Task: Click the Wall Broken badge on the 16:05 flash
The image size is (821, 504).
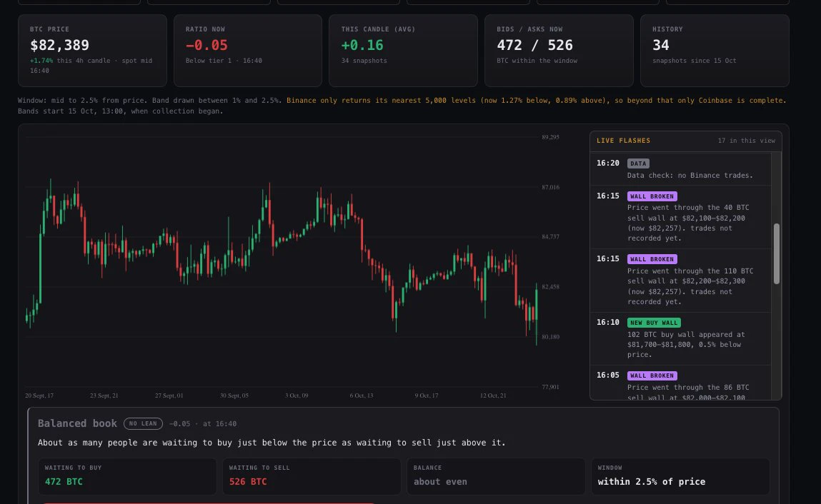Action: click(652, 376)
